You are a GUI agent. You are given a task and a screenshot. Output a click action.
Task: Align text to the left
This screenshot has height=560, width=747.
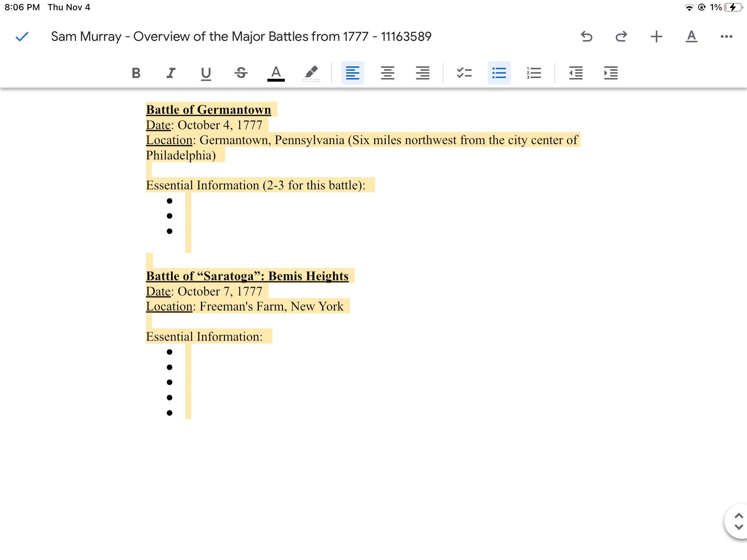(x=352, y=73)
